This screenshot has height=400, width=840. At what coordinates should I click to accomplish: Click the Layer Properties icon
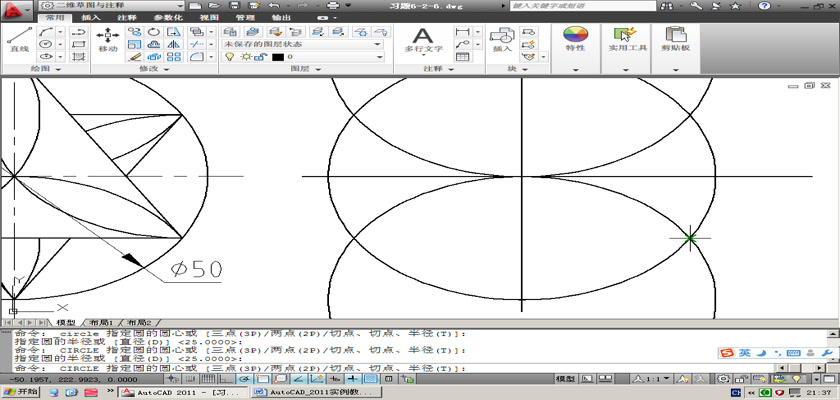pos(230,32)
